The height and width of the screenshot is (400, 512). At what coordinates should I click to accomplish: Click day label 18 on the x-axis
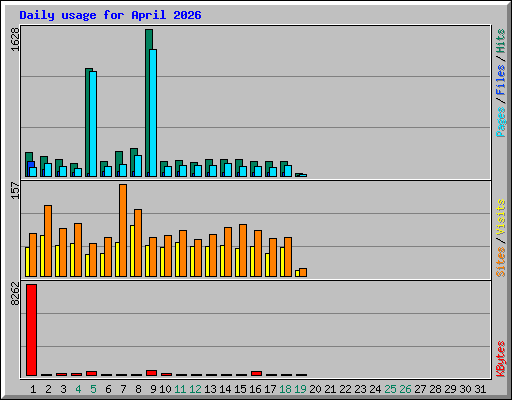tap(285, 389)
